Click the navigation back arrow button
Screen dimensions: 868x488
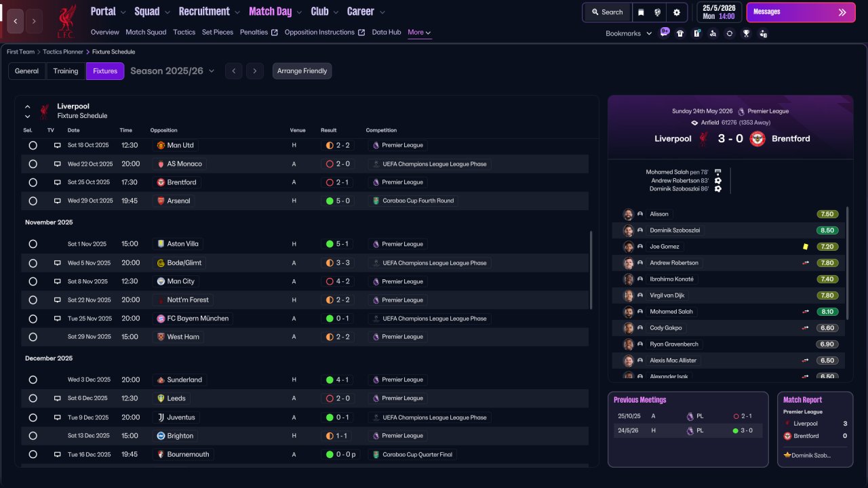[15, 21]
